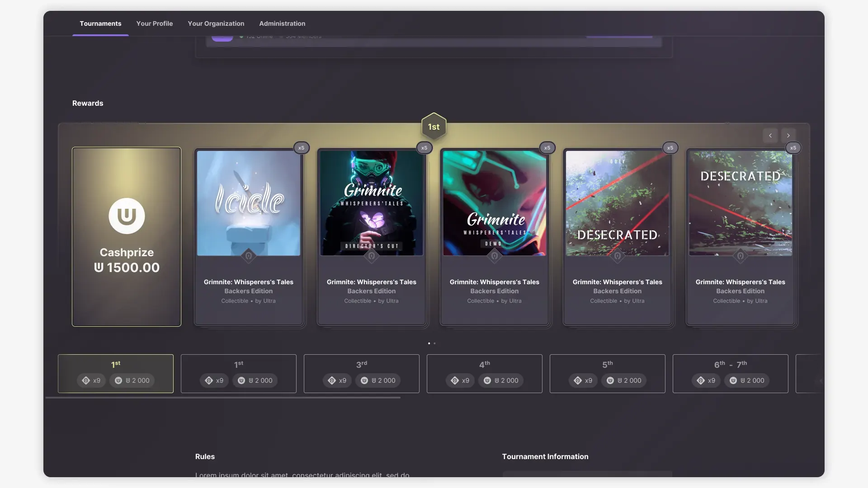The height and width of the screenshot is (488, 868).
Task: Select the 3rd place reward tile
Action: pos(362,374)
